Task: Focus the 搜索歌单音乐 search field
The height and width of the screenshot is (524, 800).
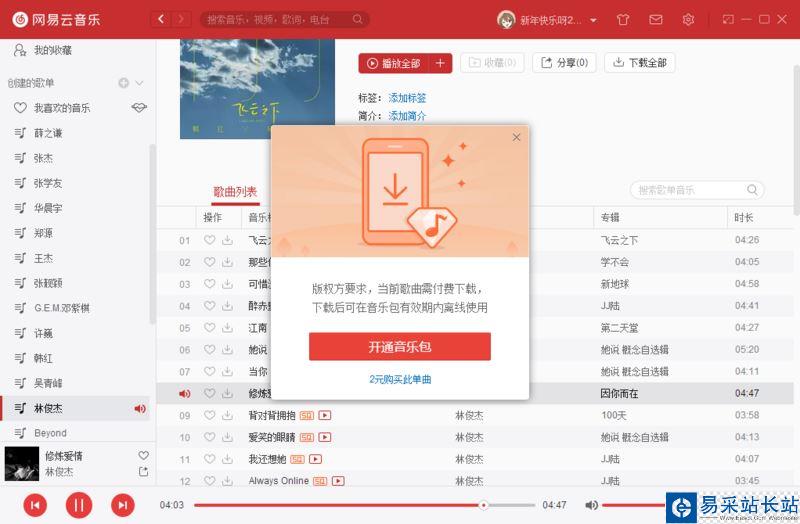Action: tap(697, 190)
